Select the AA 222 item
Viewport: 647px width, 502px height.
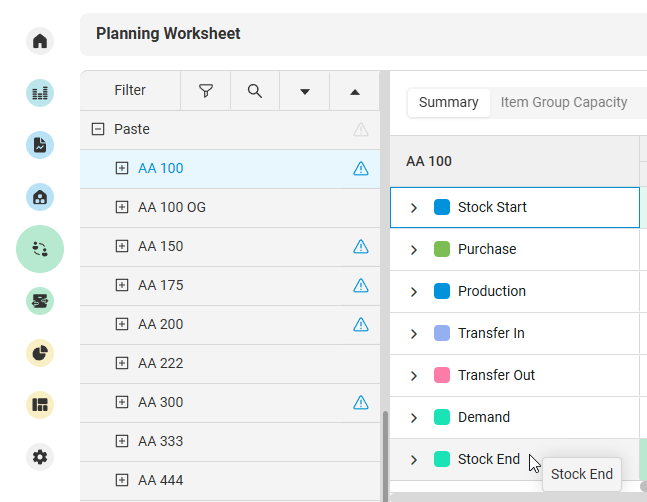[160, 364]
